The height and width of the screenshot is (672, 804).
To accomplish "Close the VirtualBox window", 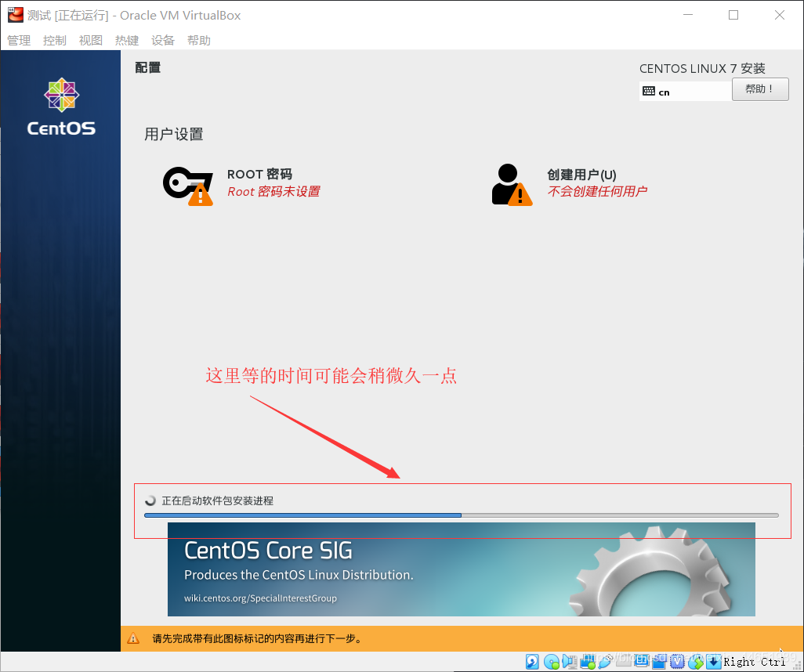I will point(780,15).
